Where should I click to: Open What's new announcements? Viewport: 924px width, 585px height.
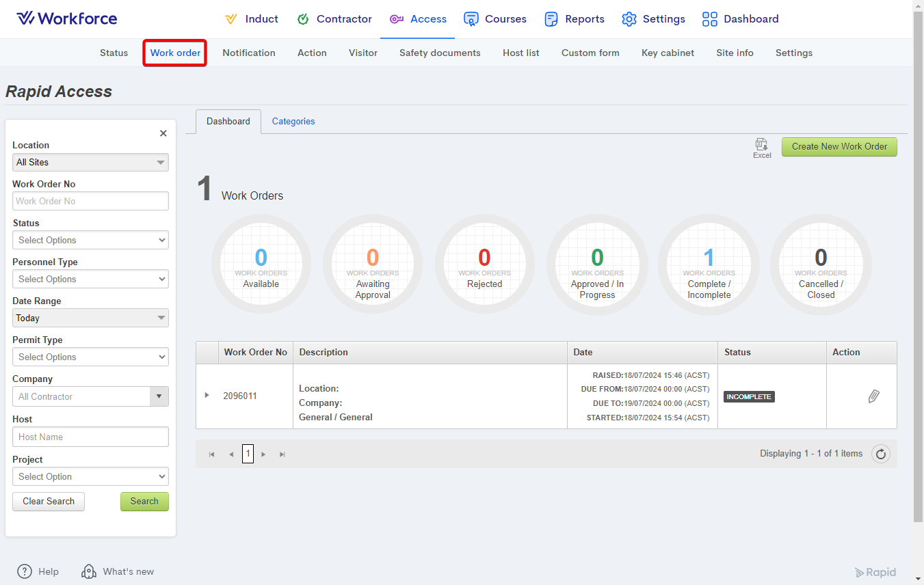tap(118, 571)
